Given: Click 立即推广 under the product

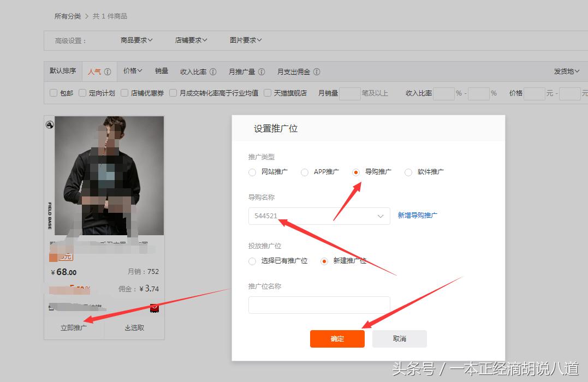Looking at the screenshot, I should pyautogui.click(x=75, y=326).
